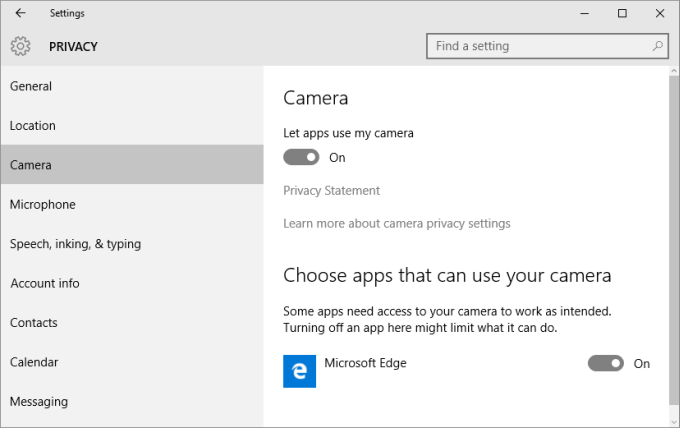Click the Microsoft Edge app icon
680x428 pixels.
click(x=299, y=372)
